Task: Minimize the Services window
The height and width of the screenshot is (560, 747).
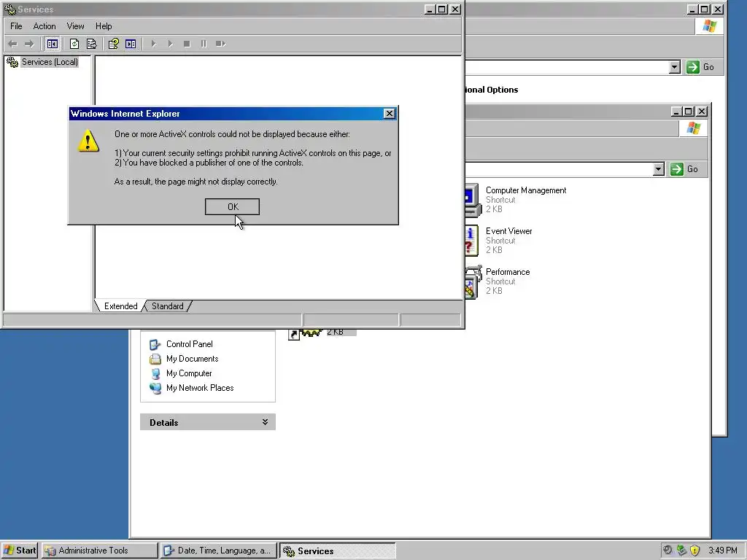Action: pyautogui.click(x=429, y=9)
